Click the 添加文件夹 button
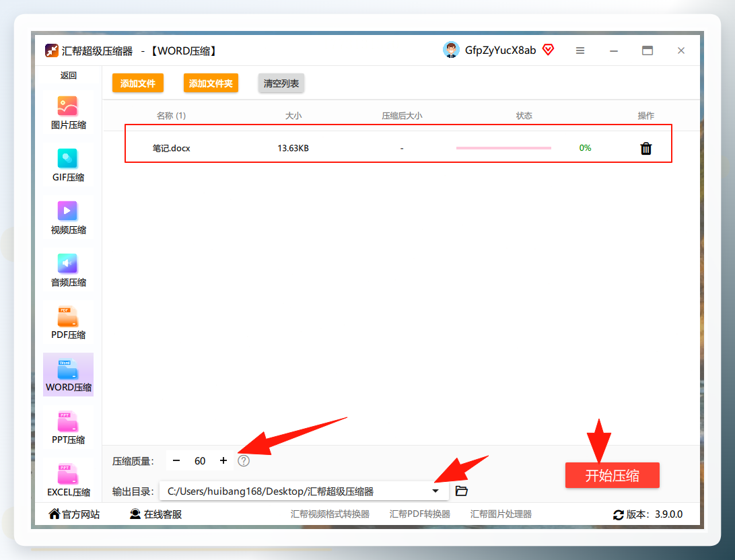Viewport: 735px width, 560px height. [211, 83]
